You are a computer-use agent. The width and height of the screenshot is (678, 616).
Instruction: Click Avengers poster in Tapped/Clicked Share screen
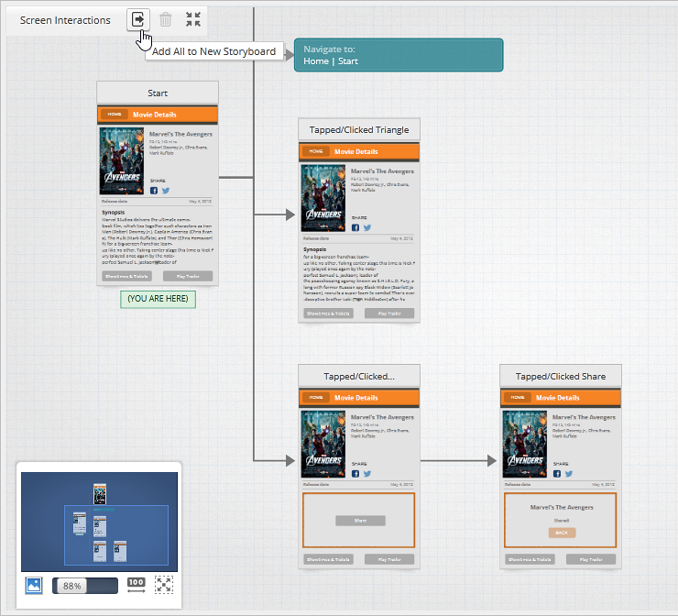coord(524,445)
